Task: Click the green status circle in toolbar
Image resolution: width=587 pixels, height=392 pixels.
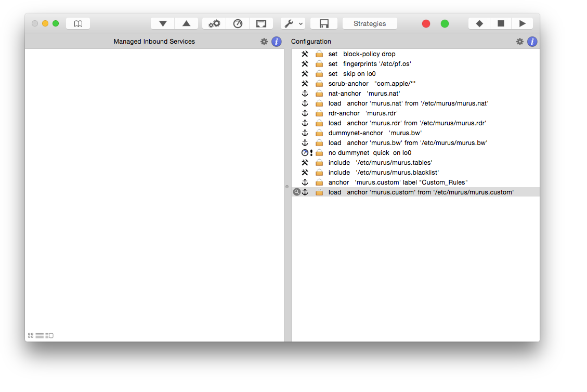Action: coord(445,23)
